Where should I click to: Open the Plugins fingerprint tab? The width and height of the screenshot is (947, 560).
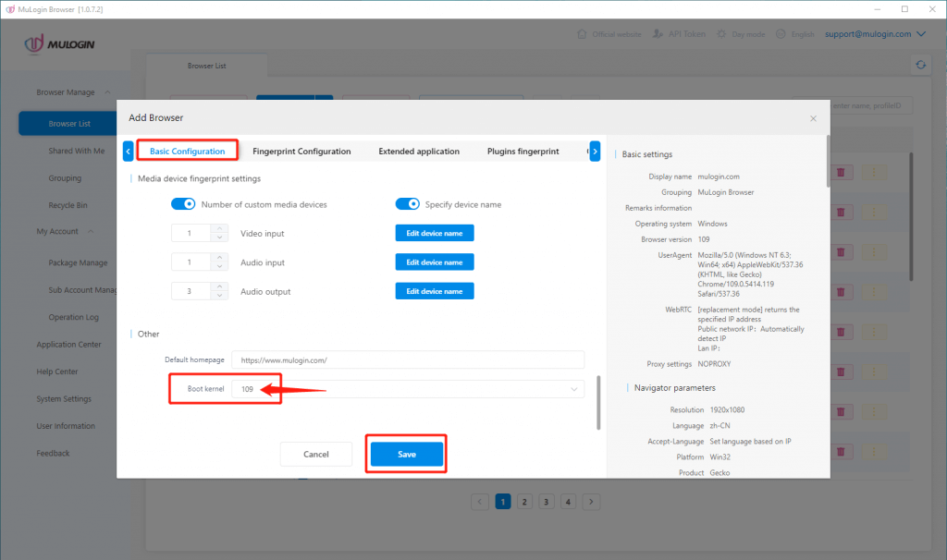523,151
